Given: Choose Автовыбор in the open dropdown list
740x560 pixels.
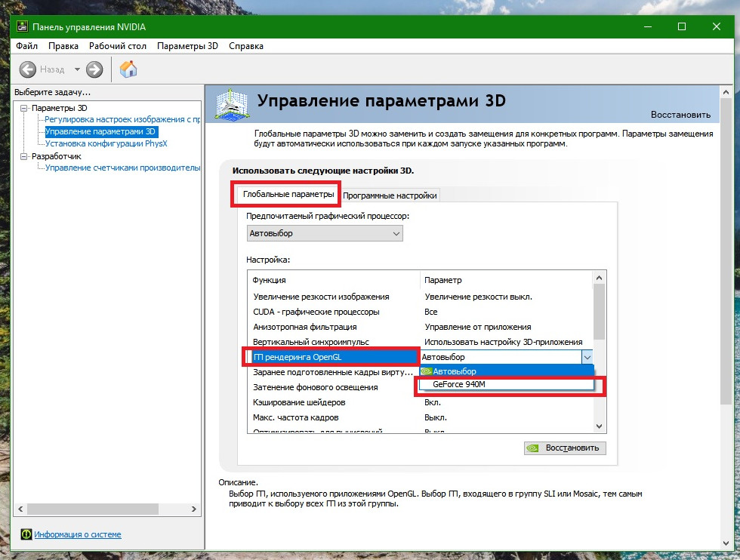Looking at the screenshot, I should tap(507, 371).
